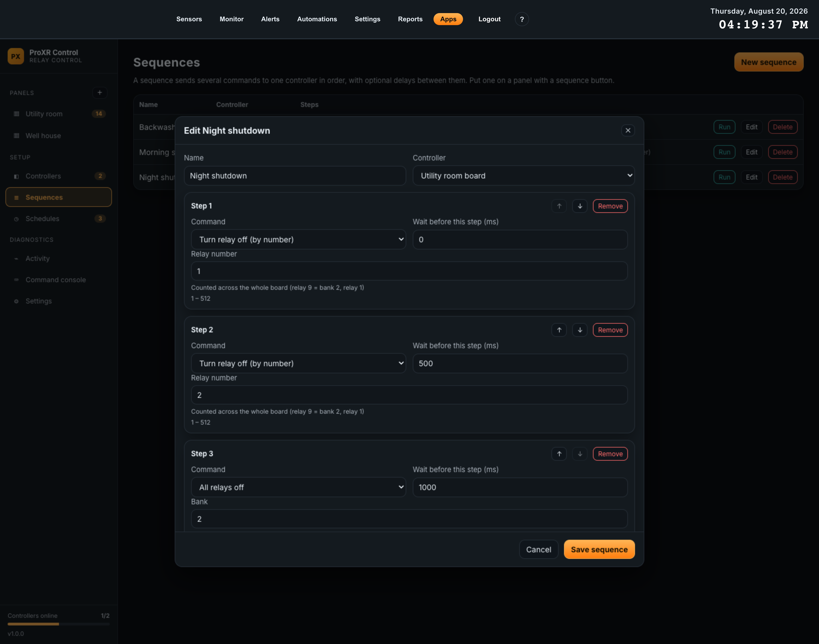Move Step 2 down with the arrow
The image size is (819, 644).
coord(580,330)
